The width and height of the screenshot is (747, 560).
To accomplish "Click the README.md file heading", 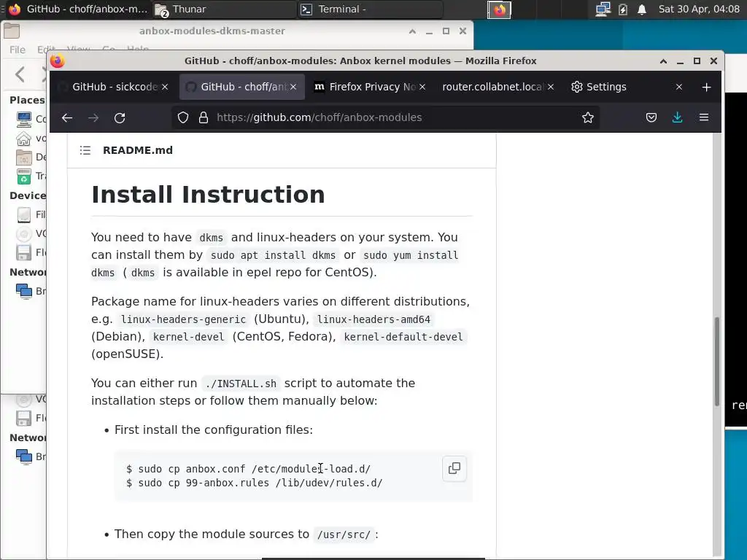I will click(138, 150).
